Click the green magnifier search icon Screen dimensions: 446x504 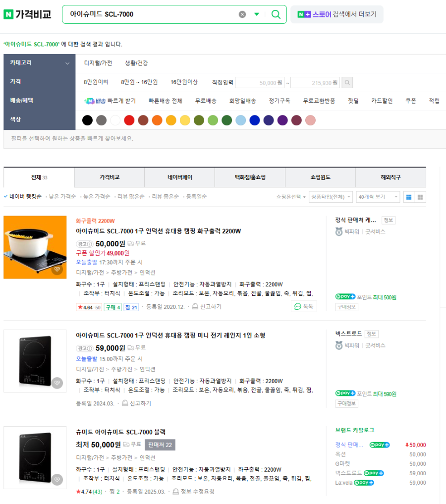coord(276,14)
